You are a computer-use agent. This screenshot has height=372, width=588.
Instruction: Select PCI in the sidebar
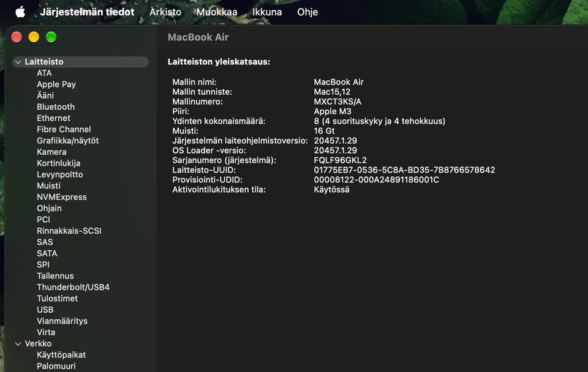click(x=43, y=219)
